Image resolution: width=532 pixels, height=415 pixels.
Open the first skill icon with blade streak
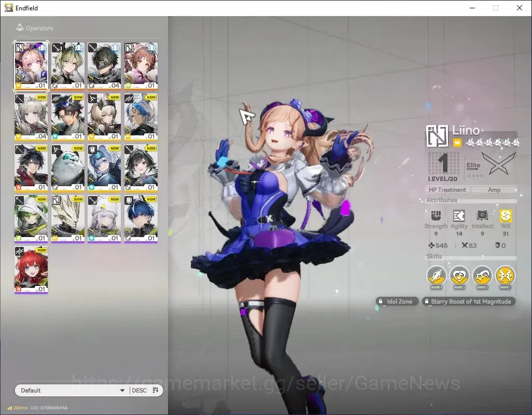pyautogui.click(x=436, y=275)
